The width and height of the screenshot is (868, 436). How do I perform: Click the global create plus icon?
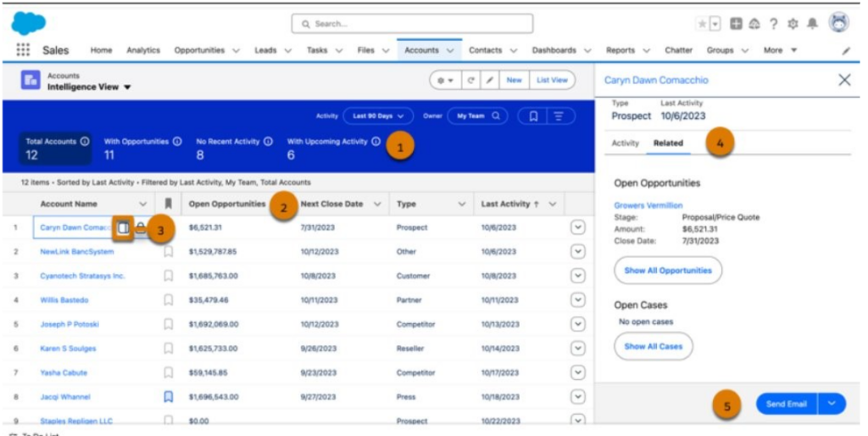pyautogui.click(x=737, y=24)
